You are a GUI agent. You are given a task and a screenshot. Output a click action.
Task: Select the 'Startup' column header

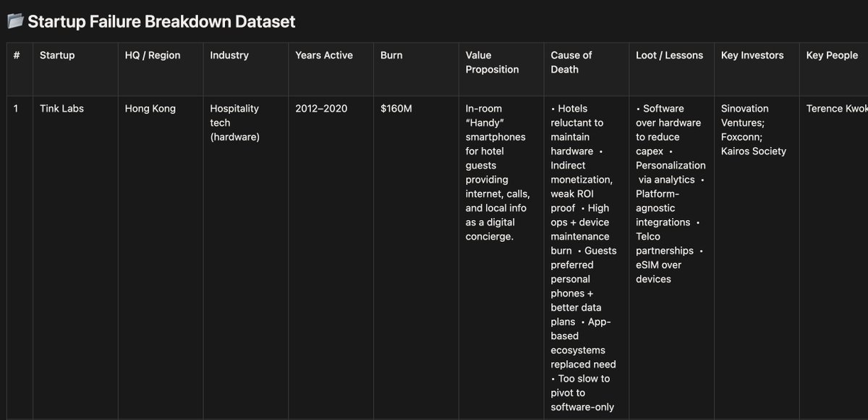pos(75,69)
